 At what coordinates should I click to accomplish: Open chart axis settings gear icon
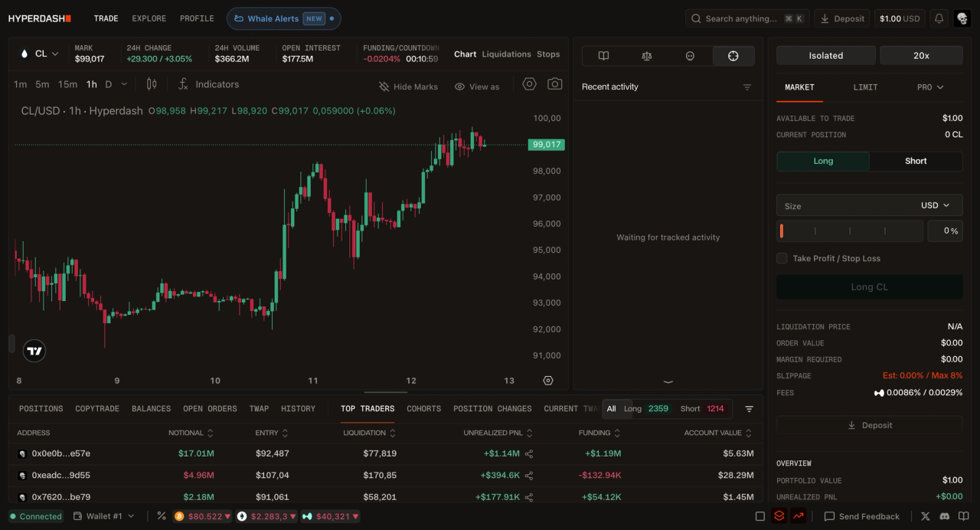point(548,381)
